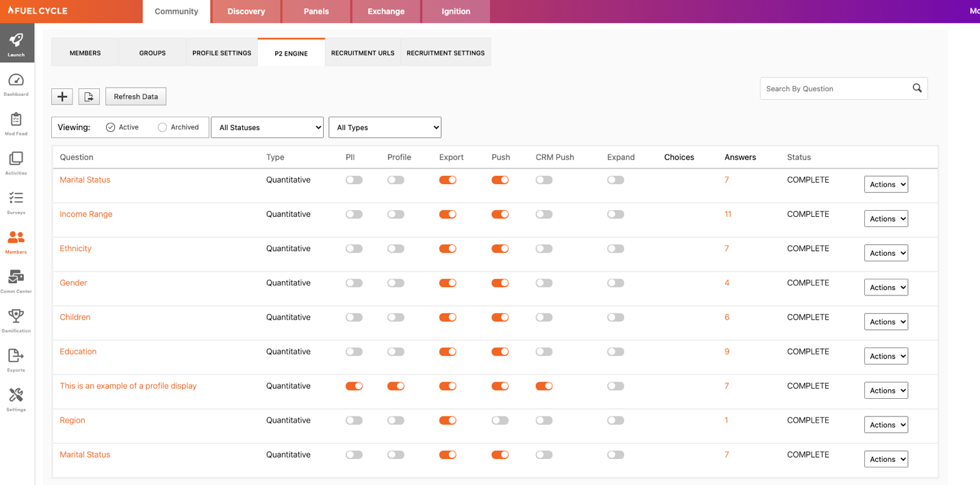Open Activities sidebar icon

16,163
